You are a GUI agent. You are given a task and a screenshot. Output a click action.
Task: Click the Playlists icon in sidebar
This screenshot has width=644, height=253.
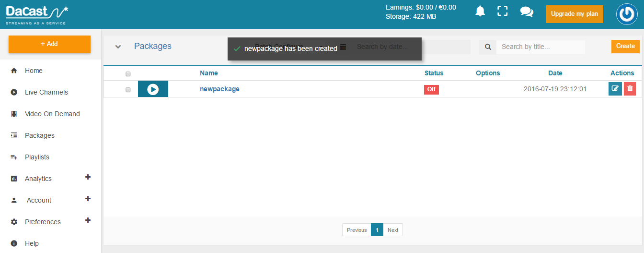pos(14,157)
